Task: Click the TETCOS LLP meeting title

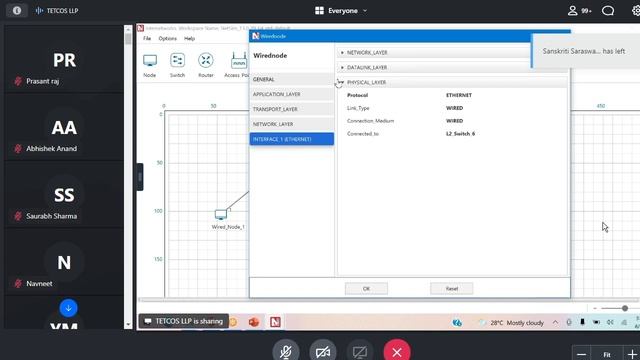Action: pos(62,11)
